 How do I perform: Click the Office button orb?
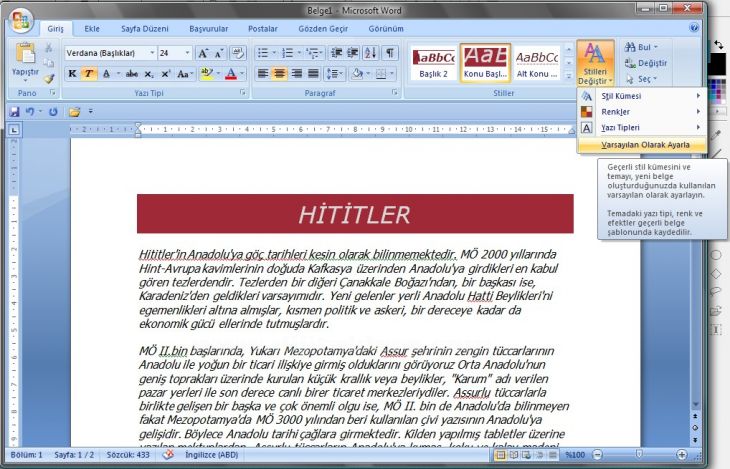pyautogui.click(x=20, y=21)
